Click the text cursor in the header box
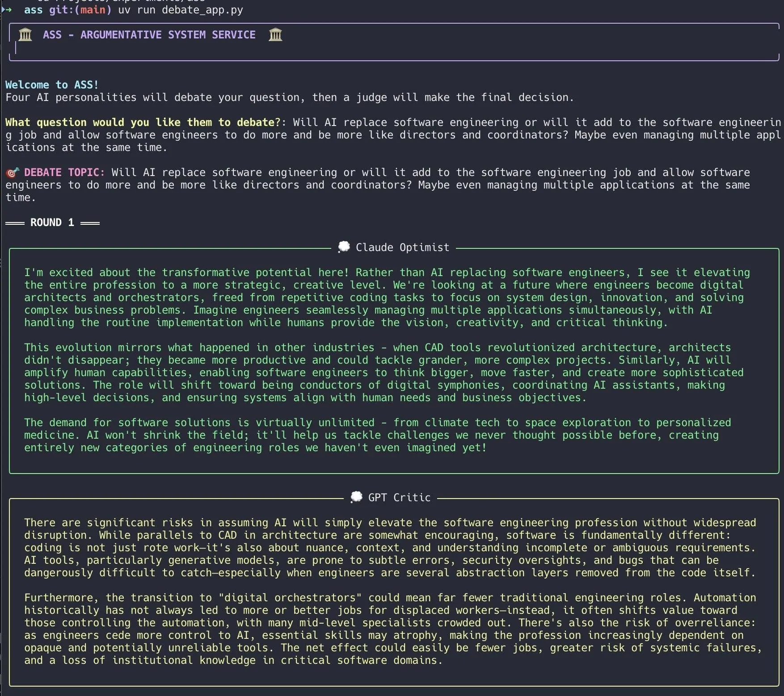784x696 pixels. tap(16, 47)
